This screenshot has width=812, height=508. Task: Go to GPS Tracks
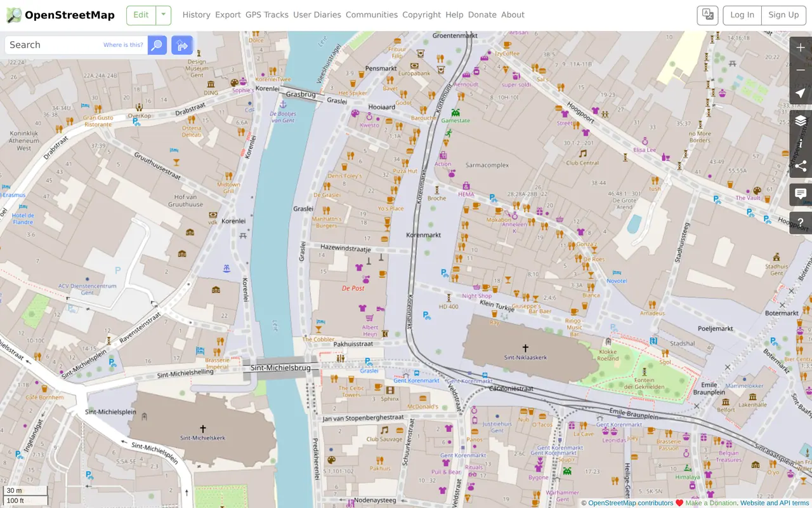pos(267,15)
